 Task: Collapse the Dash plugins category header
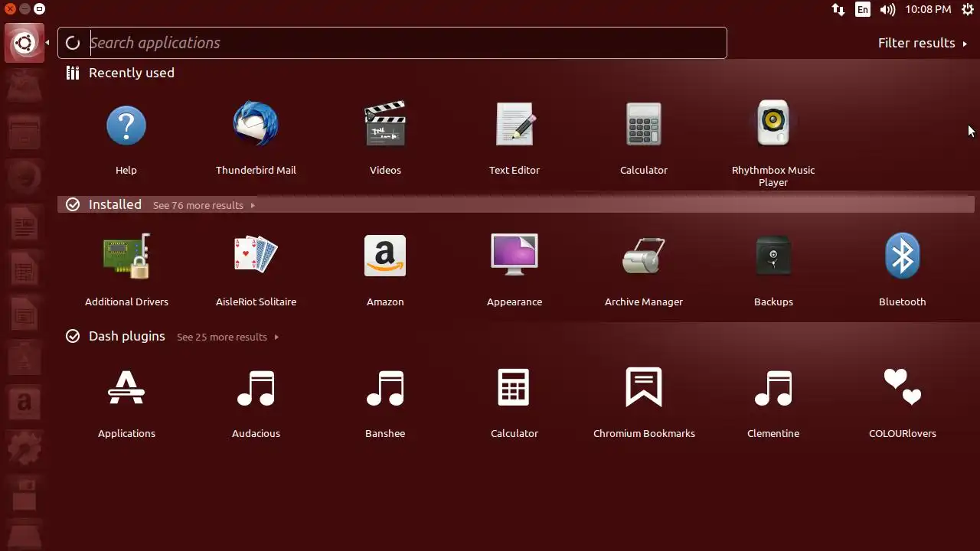127,336
